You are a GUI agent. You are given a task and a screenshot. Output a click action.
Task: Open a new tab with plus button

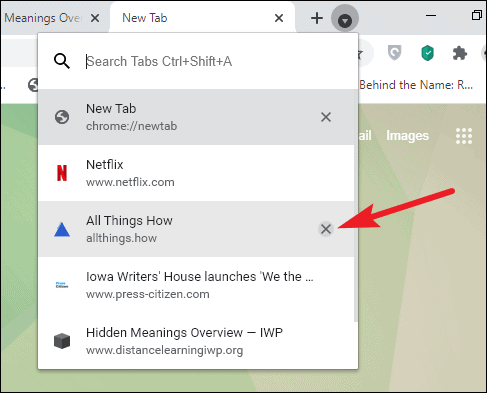pos(317,18)
